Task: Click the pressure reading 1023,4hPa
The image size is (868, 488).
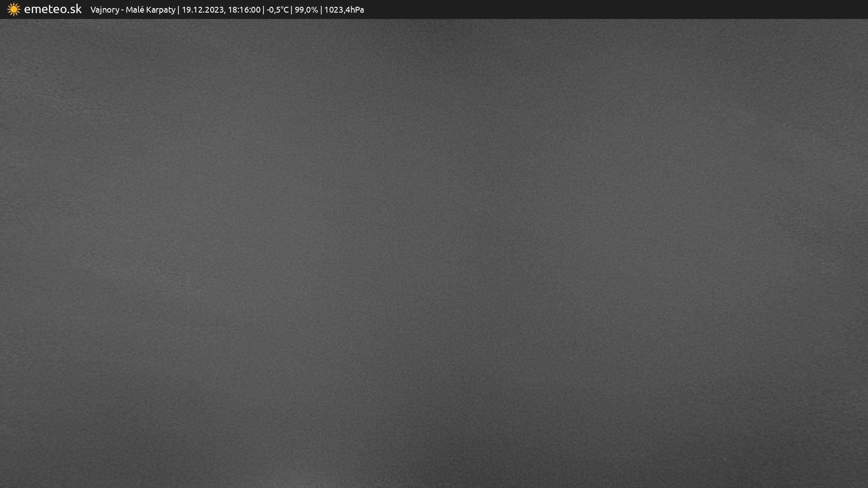Action: pos(344,9)
